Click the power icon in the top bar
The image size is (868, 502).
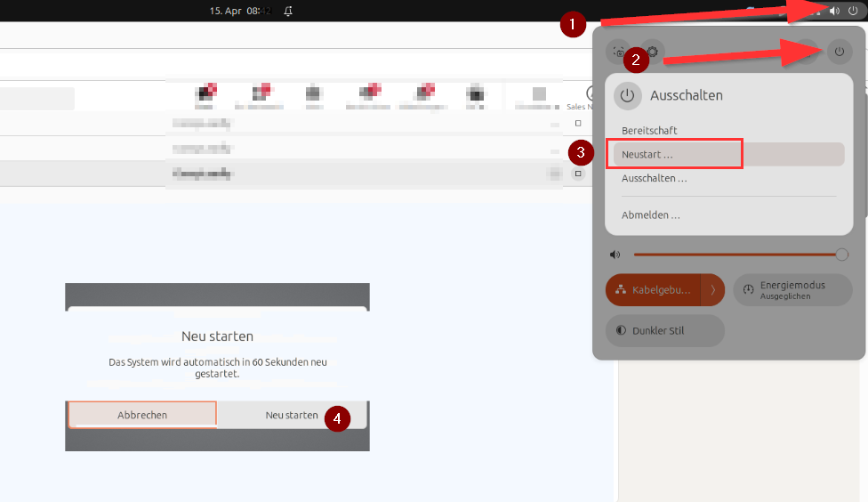tap(852, 11)
